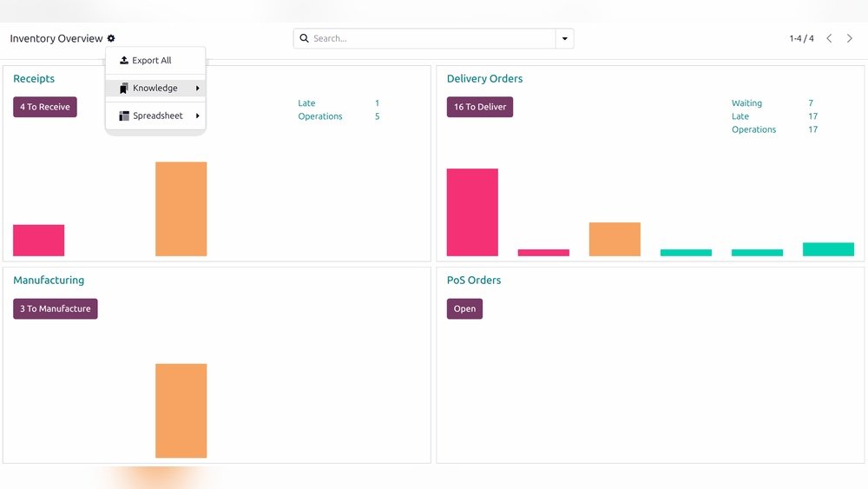The width and height of the screenshot is (868, 489).
Task: Choose the Spreadsheet menu entry
Action: 157,116
